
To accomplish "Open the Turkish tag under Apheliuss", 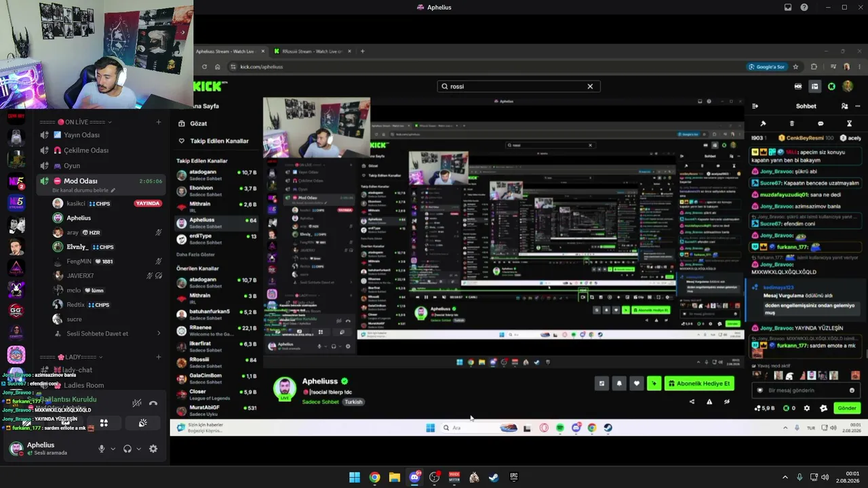I will pos(353,402).
